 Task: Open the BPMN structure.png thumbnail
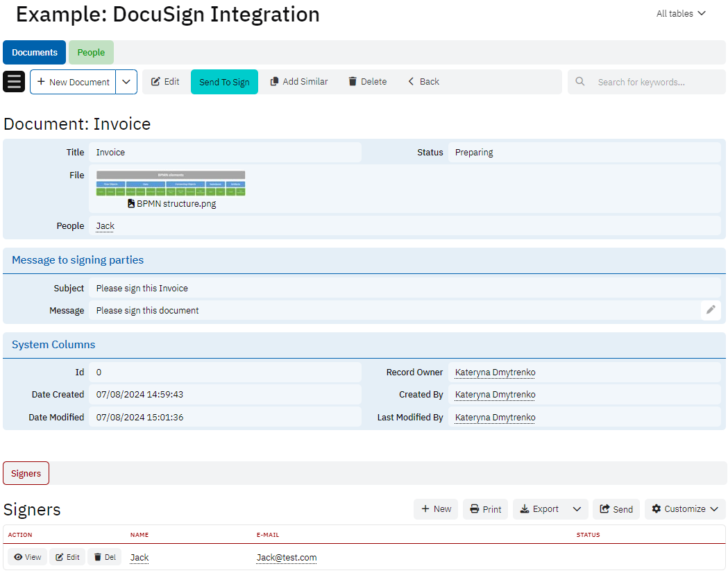171,183
